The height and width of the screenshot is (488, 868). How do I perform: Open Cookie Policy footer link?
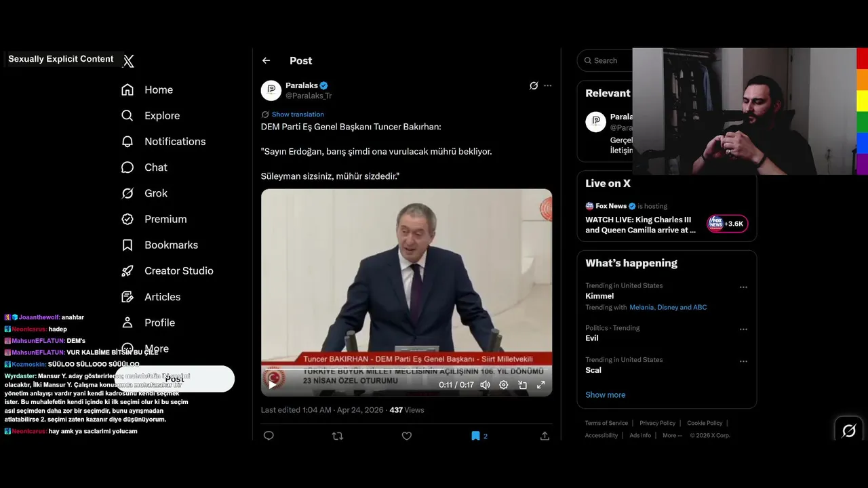[x=705, y=423]
